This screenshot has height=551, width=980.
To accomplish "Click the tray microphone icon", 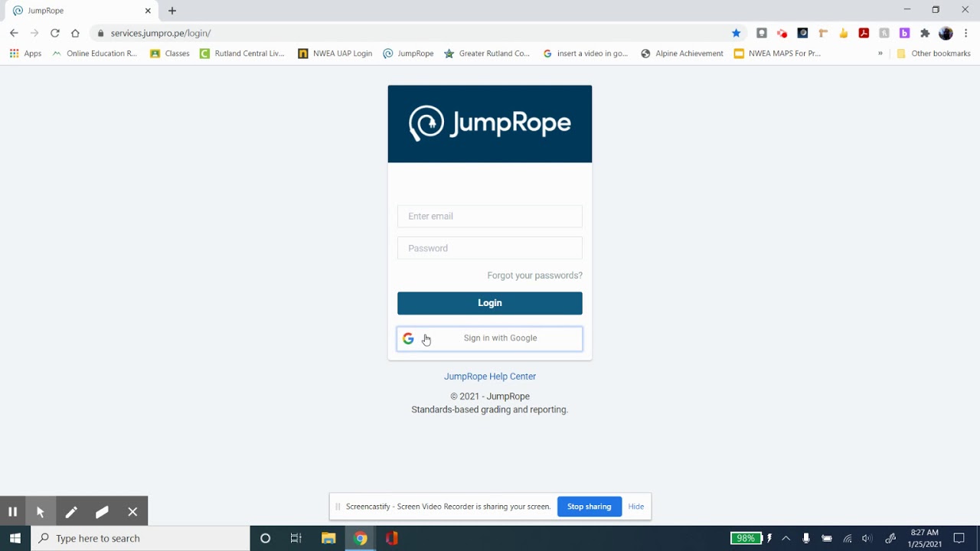I will 806,539.
